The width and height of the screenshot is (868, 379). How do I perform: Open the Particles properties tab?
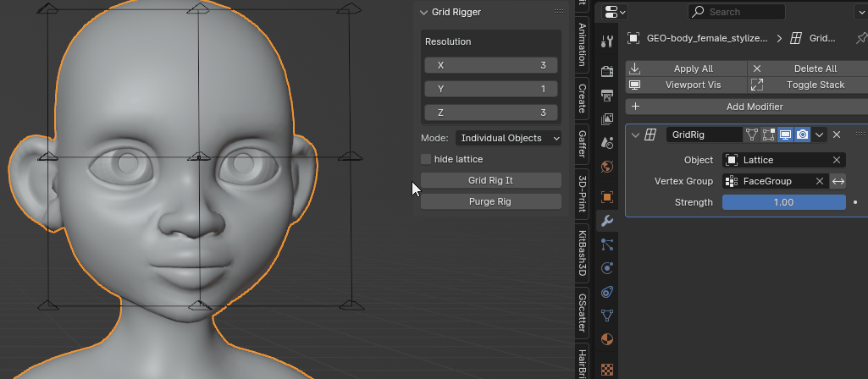[x=607, y=244]
